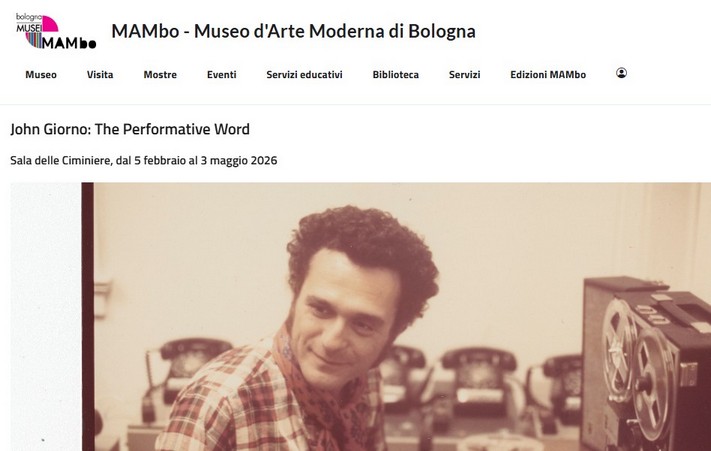
Task: Click the pink semicircle in the logo
Action: pos(50,24)
